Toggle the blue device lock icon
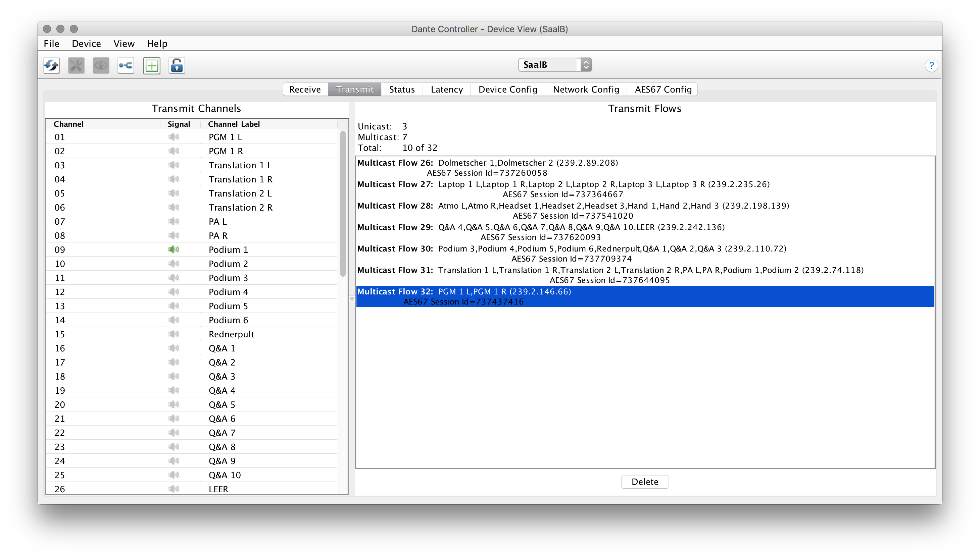 [x=177, y=65]
